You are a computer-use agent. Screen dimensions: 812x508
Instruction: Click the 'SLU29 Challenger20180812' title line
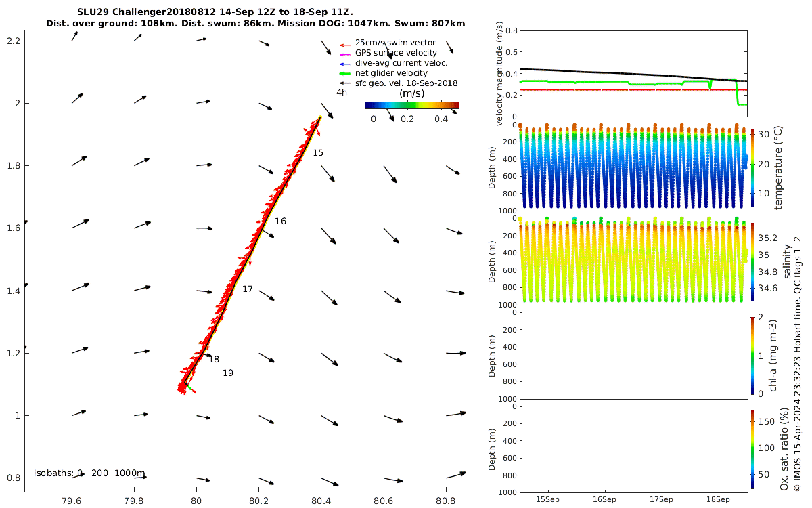pos(215,12)
